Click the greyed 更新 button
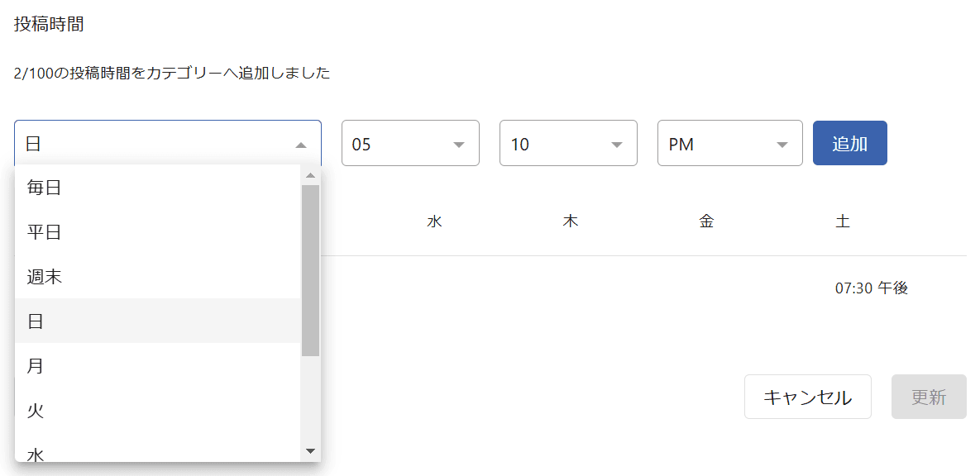The height and width of the screenshot is (476, 980). click(x=929, y=397)
